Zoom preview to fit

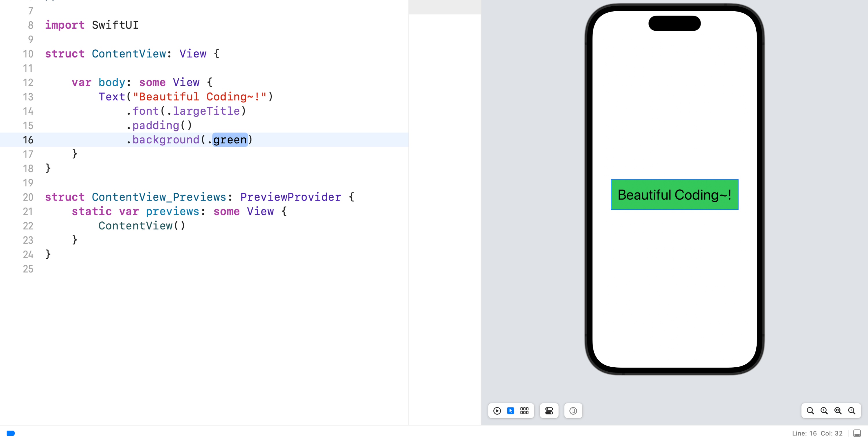(838, 411)
